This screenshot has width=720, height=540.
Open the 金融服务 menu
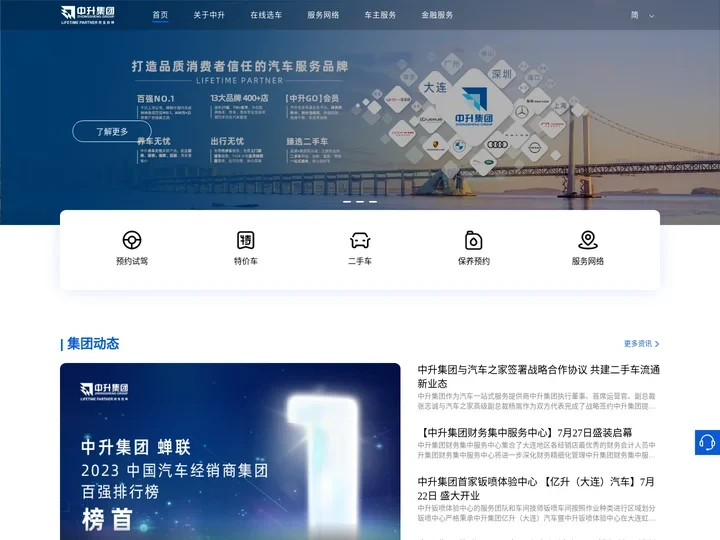click(x=437, y=15)
